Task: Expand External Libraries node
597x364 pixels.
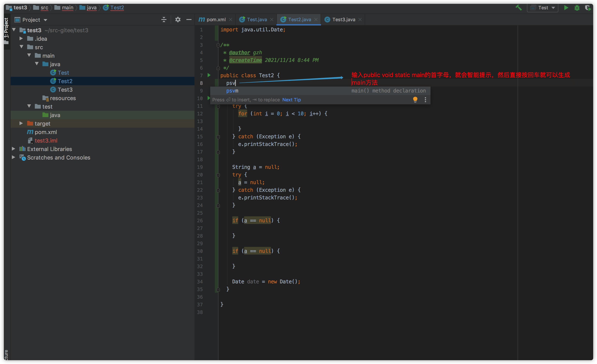Action: [14, 149]
